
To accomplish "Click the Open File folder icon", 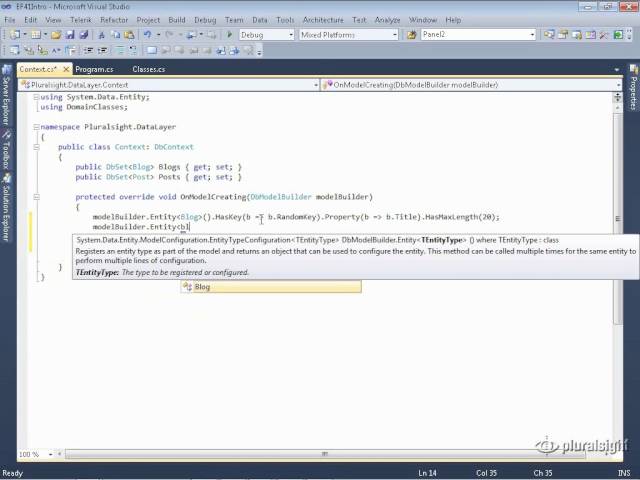I will click(56, 35).
